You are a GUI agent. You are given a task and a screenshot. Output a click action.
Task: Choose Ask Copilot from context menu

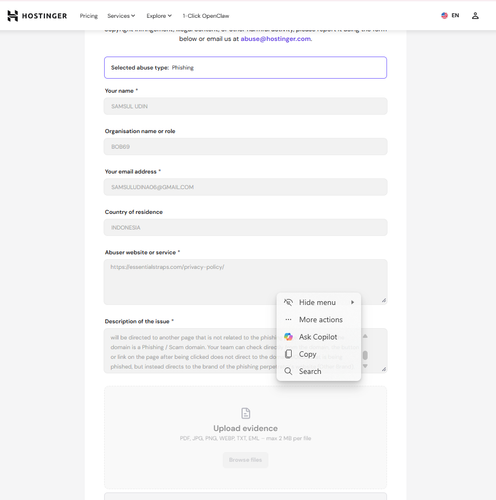tap(319, 337)
